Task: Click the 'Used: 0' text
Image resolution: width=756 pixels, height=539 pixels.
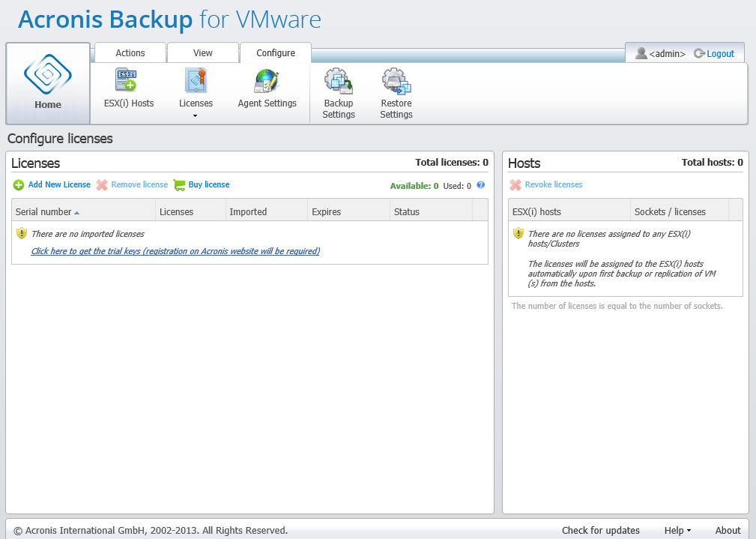Action: (x=457, y=186)
